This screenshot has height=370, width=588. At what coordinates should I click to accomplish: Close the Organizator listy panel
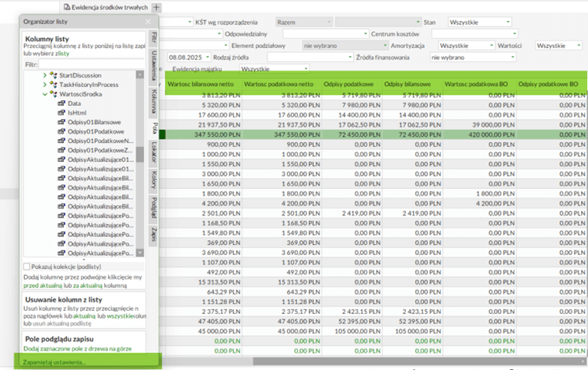coord(149,23)
